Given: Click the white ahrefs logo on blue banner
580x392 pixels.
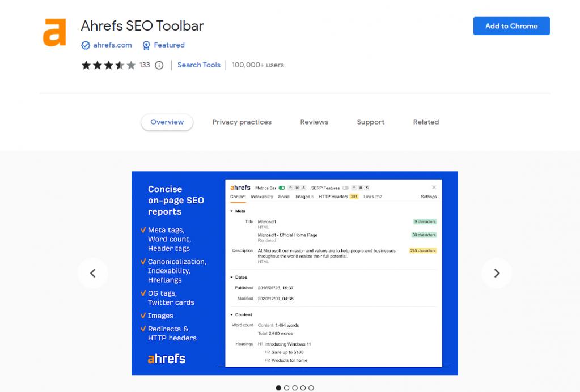Looking at the screenshot, I should coord(167,359).
